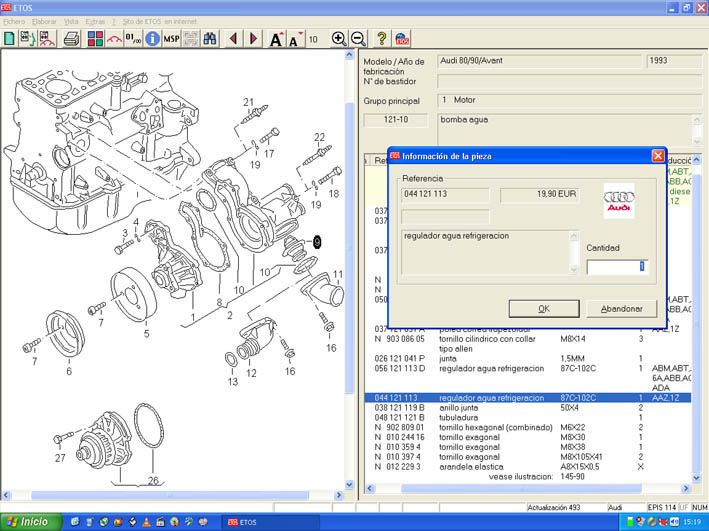Screen dimensions: 709x531
Task: Go to the next illustration with red right arrow
Action: [253, 38]
